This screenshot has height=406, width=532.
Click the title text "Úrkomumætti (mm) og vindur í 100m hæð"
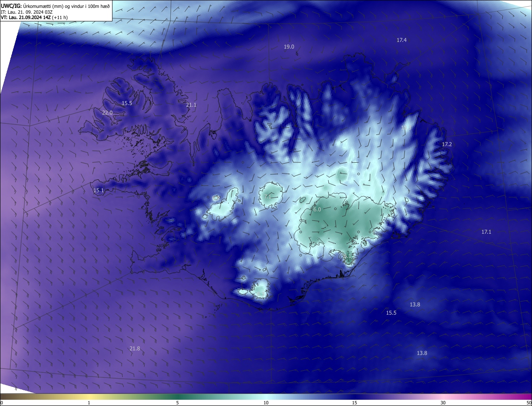[x=66, y=6]
